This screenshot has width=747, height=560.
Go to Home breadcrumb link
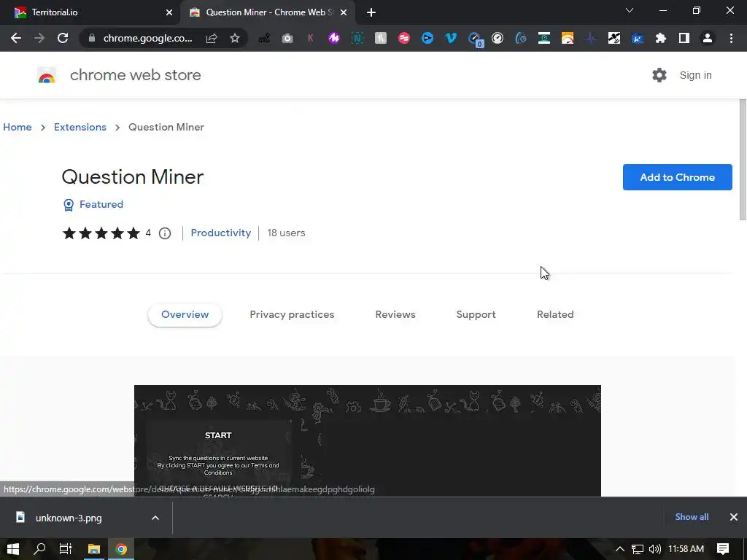tap(18, 127)
